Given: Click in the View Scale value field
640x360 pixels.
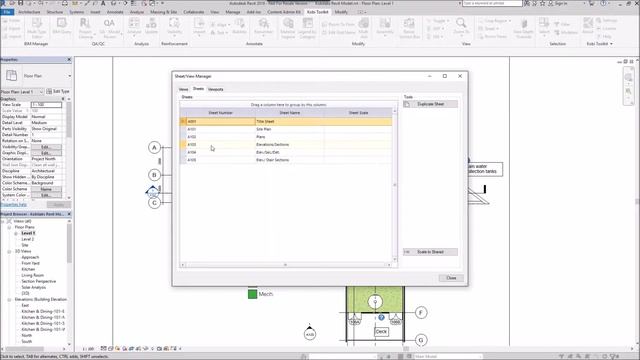Looking at the screenshot, I should pos(46,105).
